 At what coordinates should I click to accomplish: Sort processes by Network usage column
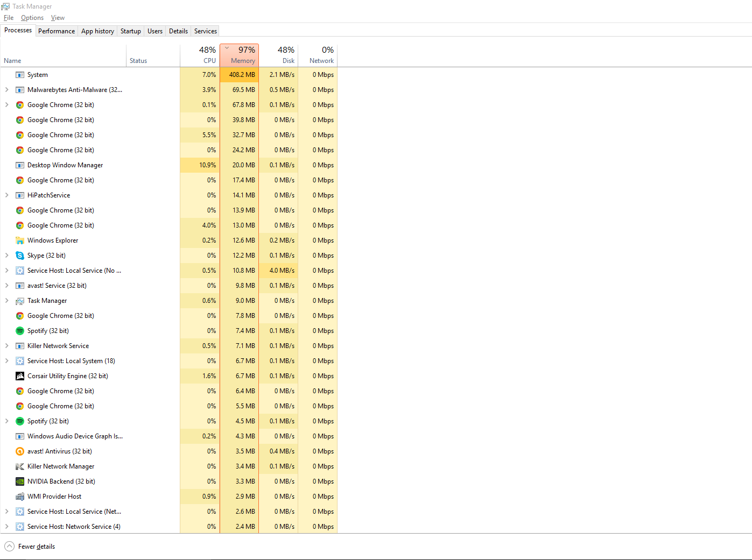point(318,55)
